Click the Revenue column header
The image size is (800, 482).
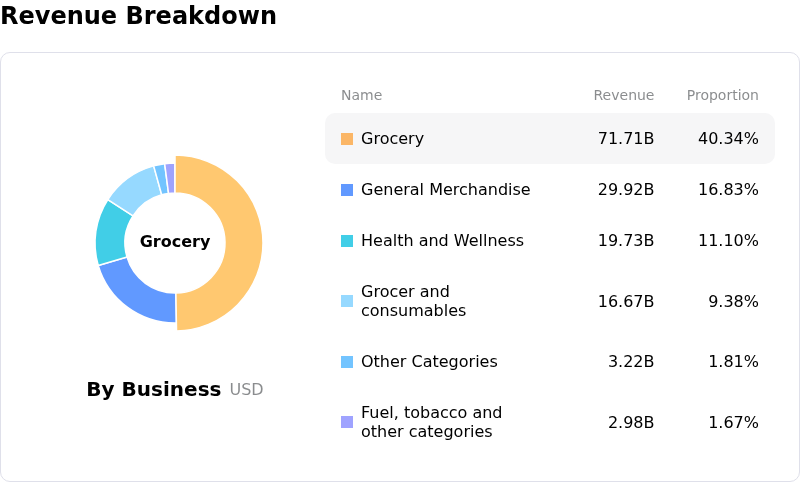(623, 96)
